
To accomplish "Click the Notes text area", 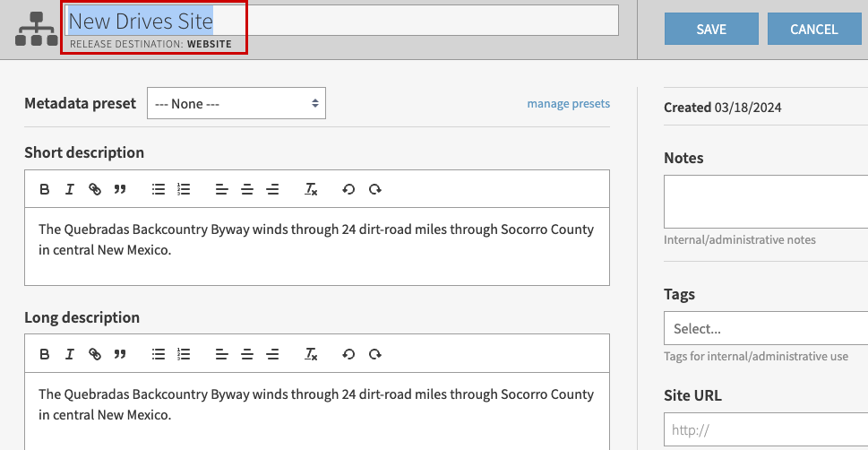I will point(765,202).
